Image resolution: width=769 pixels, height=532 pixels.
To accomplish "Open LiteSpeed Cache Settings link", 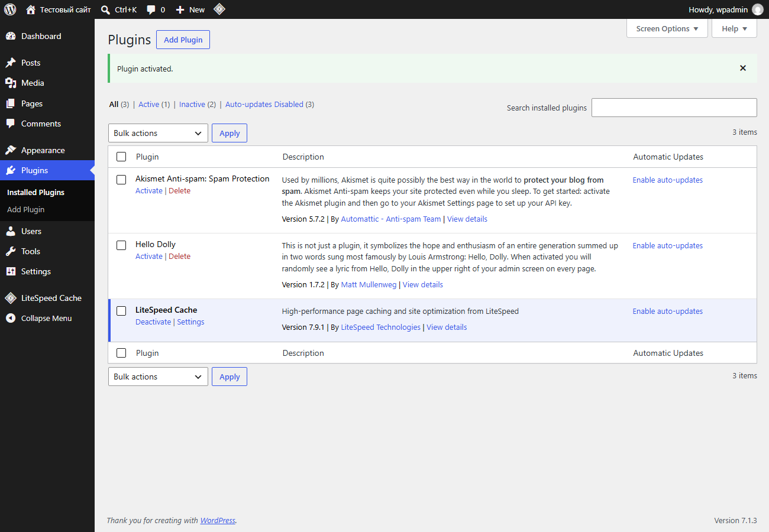I will (x=190, y=322).
